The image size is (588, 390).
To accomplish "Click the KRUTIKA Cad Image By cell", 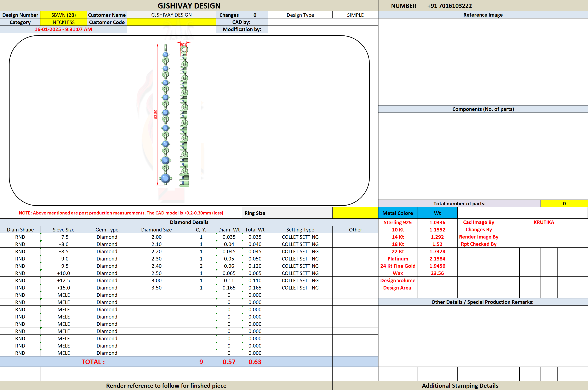I will [x=544, y=222].
